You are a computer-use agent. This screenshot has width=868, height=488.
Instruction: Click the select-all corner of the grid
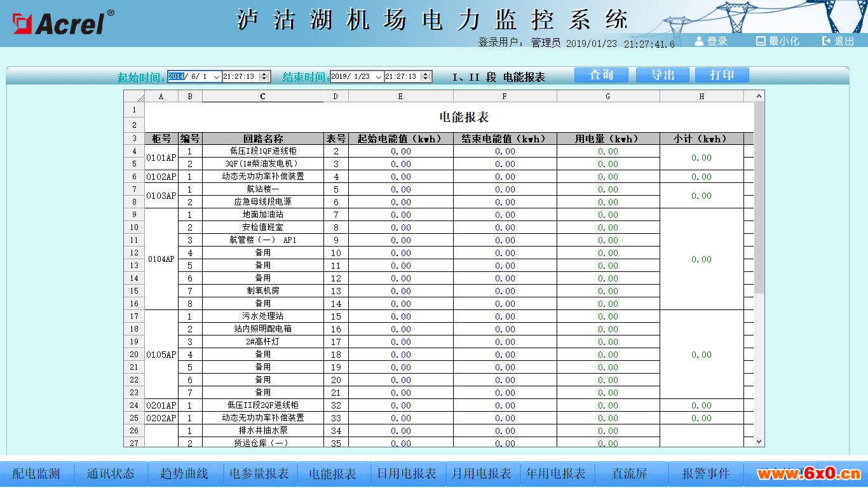point(134,97)
